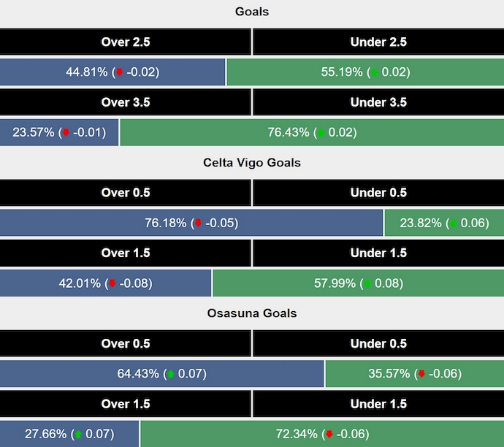
Task: Click the red down arrow beside 23.57%
Action: click(66, 133)
